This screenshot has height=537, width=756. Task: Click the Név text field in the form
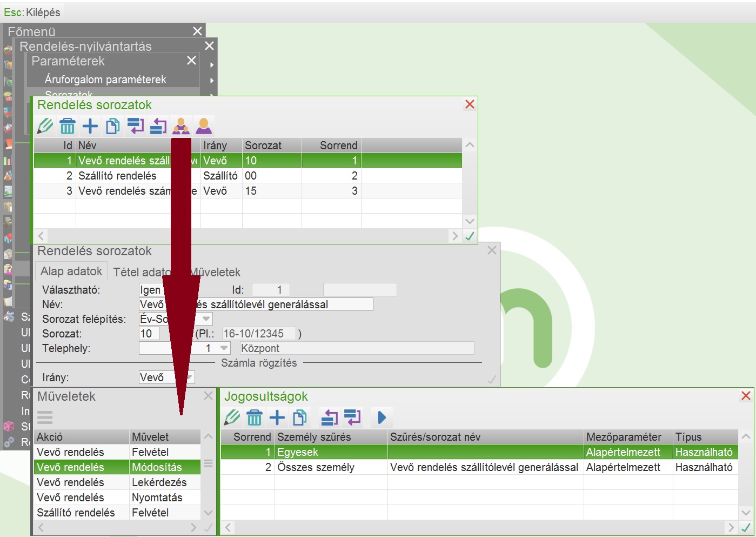[x=256, y=304]
